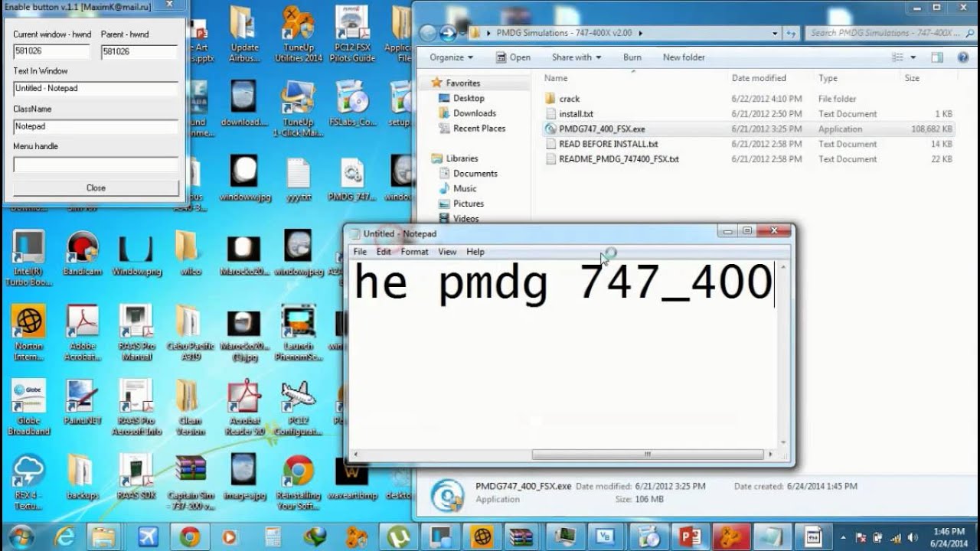Open the PC12 FSX Pilots Guide icon
The height and width of the screenshot is (551, 980).
pos(352,34)
